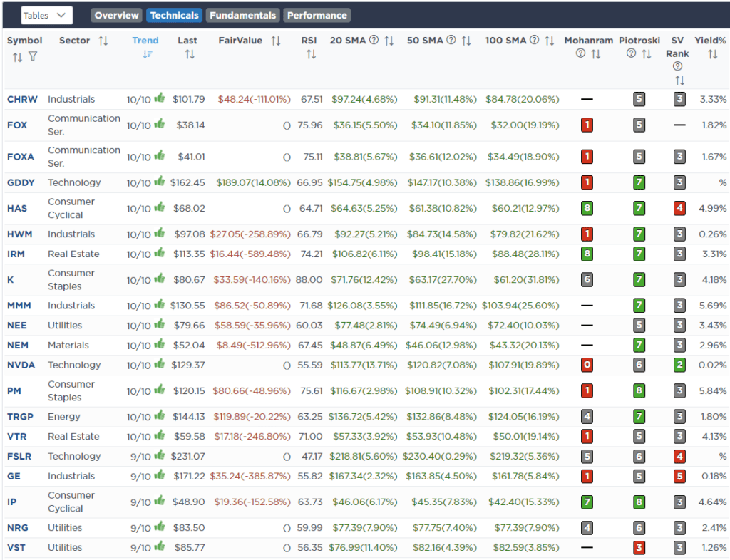
Task: Select the 9/10 trend score for IP
Action: coord(140,502)
